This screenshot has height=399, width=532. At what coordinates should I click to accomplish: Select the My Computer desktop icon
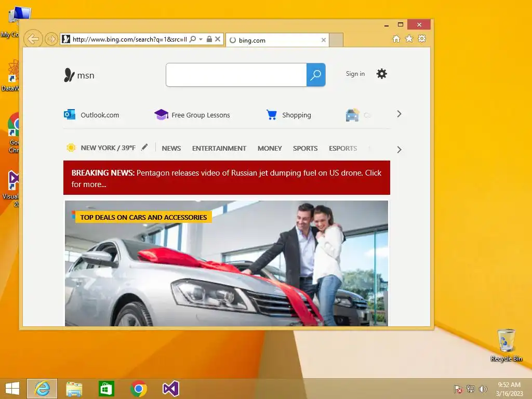[14, 22]
